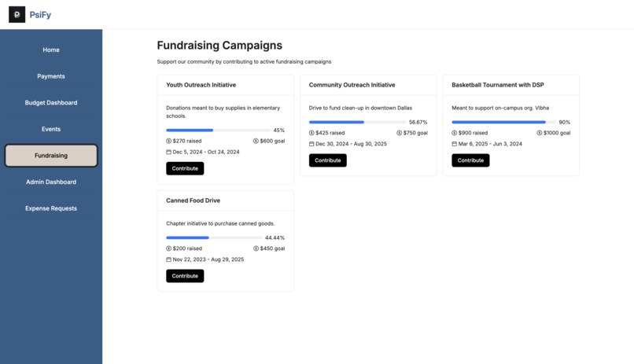Contribute to Community Outreach Initiative

[328, 160]
